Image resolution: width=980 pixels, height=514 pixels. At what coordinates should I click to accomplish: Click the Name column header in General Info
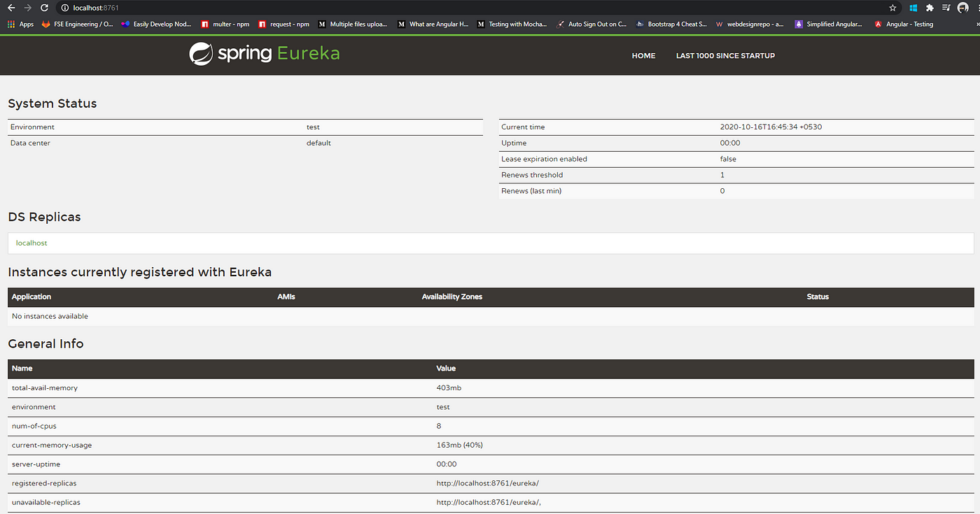[22, 368]
